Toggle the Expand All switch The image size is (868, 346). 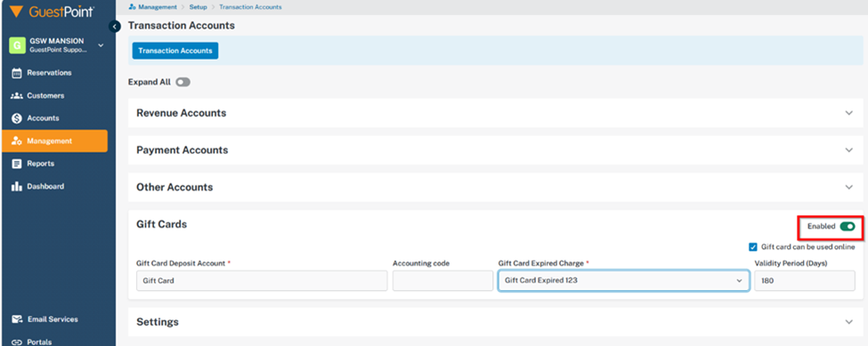pyautogui.click(x=183, y=82)
